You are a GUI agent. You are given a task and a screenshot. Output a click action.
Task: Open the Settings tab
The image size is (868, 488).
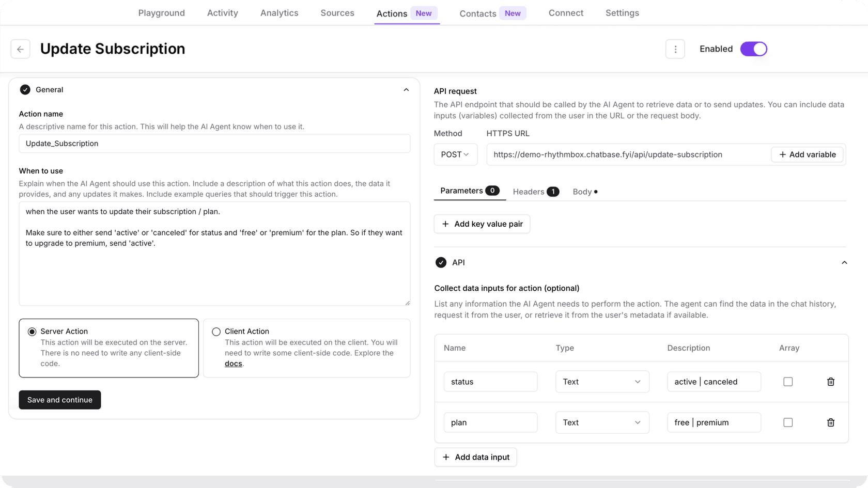622,13
